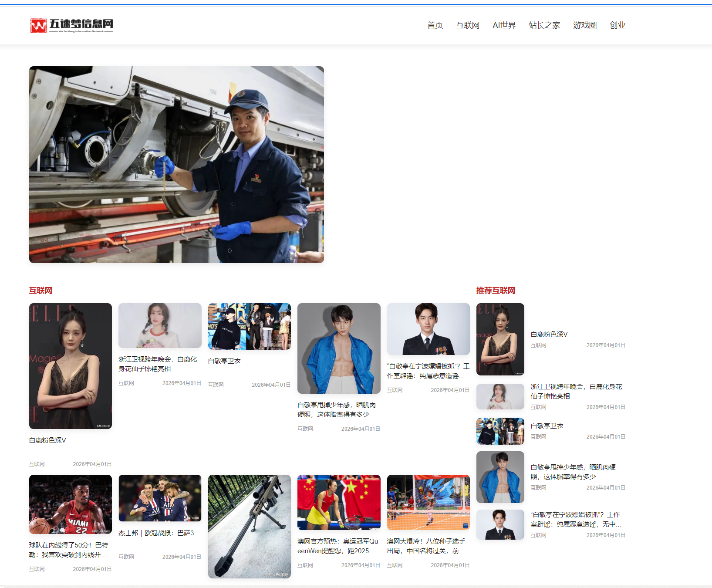712x588 pixels.
Task: Open the 创业 navigation item
Action: click(617, 25)
